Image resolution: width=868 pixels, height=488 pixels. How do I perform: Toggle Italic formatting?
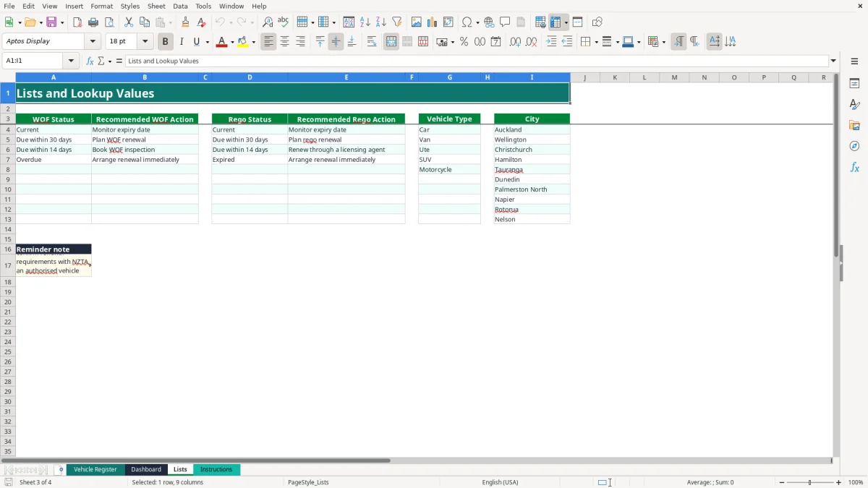tap(181, 42)
